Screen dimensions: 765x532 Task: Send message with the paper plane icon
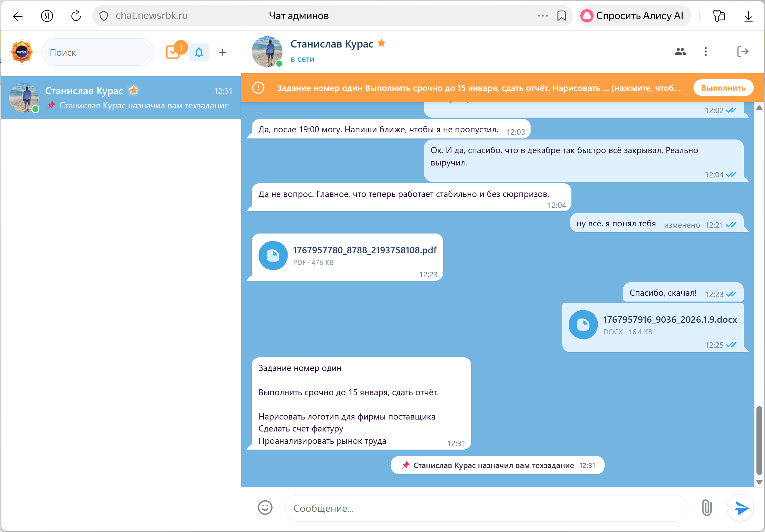click(x=741, y=508)
